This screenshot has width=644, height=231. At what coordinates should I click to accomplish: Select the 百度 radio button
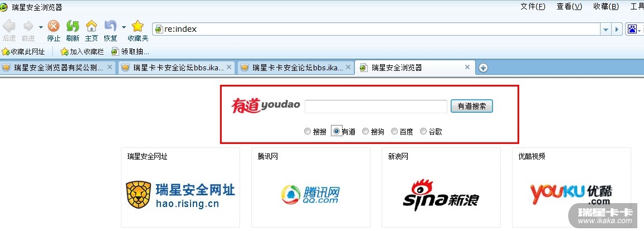[x=394, y=132]
